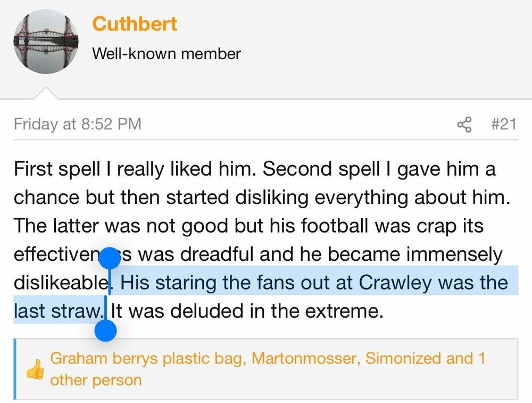The height and width of the screenshot is (403, 532).
Task: Open the Cuthbert username link
Action: click(x=135, y=24)
